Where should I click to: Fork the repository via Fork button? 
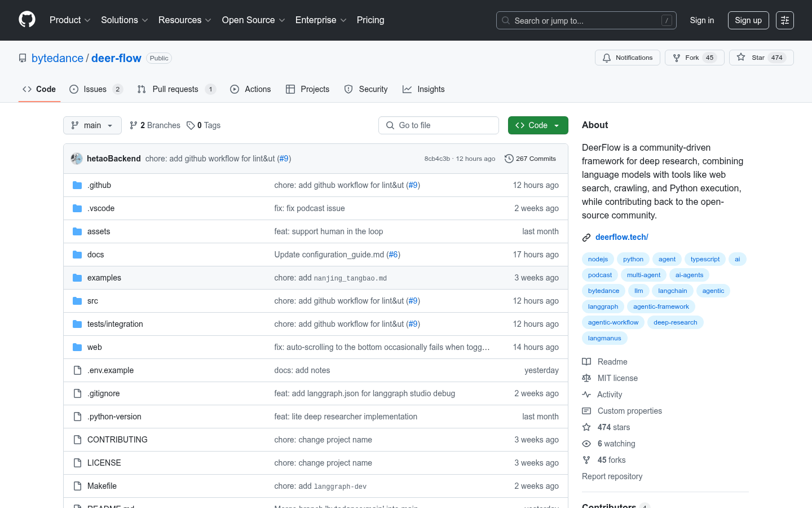tap(694, 58)
